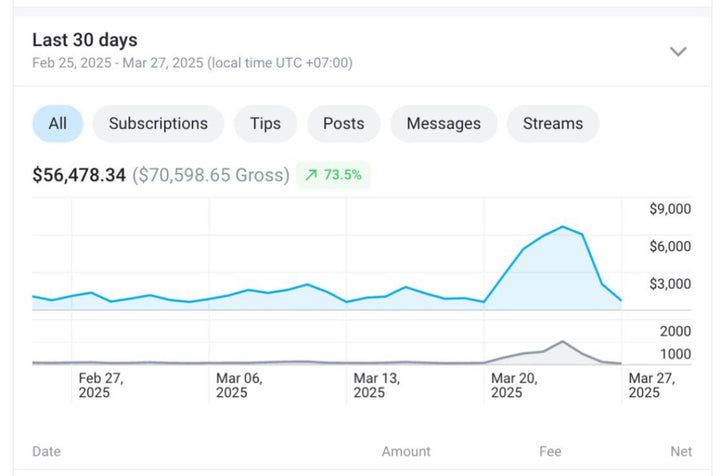Select the All earnings filter
Image resolution: width=720 pixels, height=476 pixels.
pos(58,124)
